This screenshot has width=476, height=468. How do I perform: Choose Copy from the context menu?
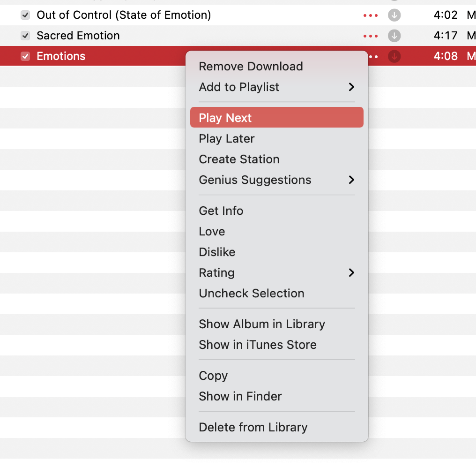[277, 376]
